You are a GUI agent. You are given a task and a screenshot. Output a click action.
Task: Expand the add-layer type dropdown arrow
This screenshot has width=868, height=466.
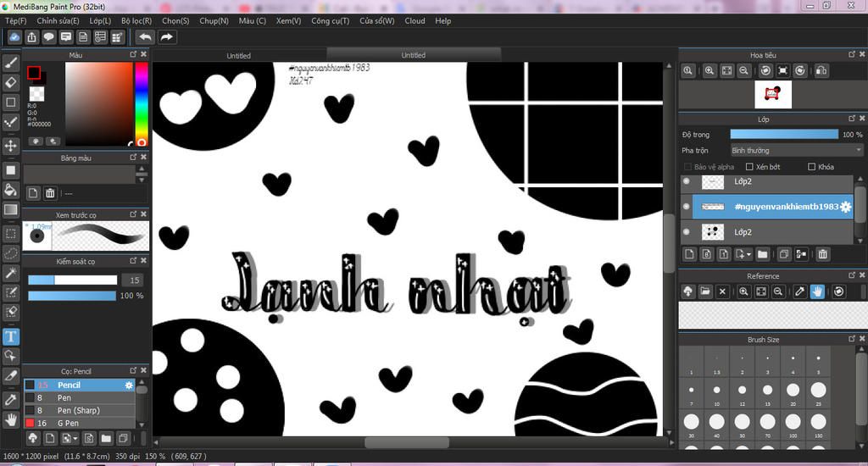(x=749, y=254)
